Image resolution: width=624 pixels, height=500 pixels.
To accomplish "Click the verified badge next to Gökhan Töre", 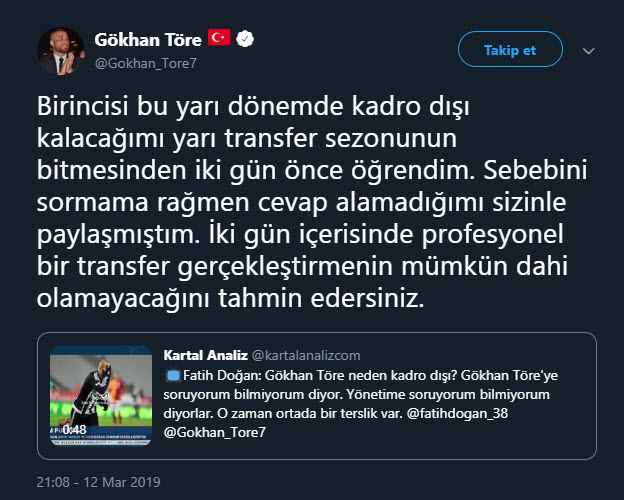I will (x=245, y=39).
